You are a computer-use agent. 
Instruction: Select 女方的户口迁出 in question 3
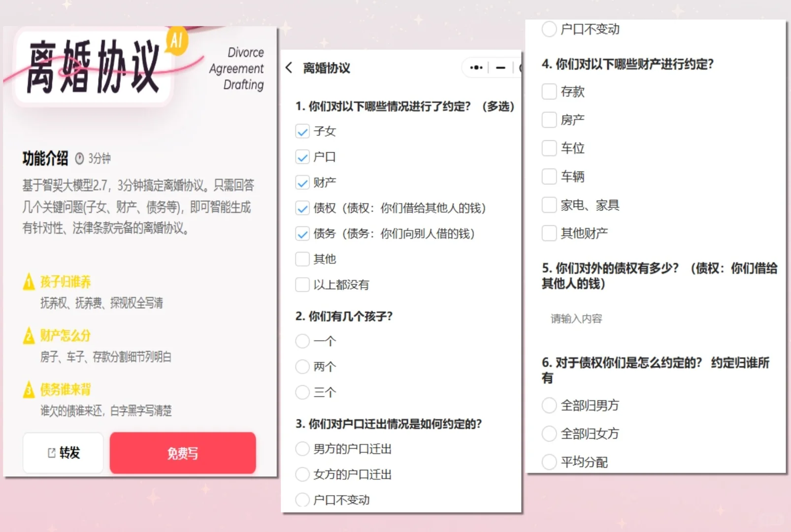pos(302,474)
